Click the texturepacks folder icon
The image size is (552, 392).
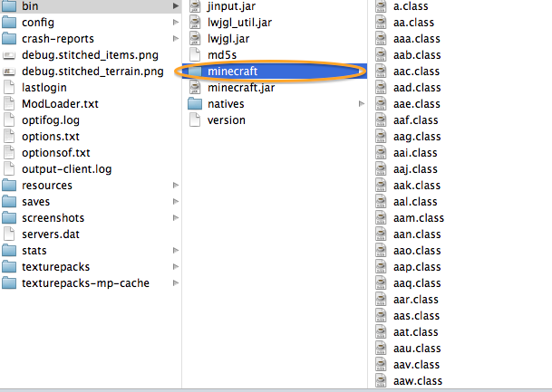pyautogui.click(x=9, y=267)
